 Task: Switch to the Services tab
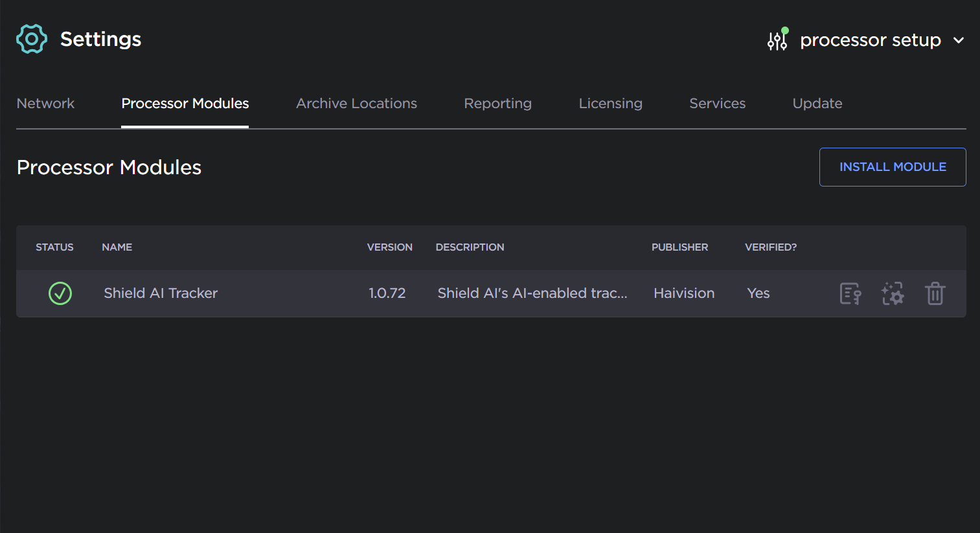pos(717,104)
